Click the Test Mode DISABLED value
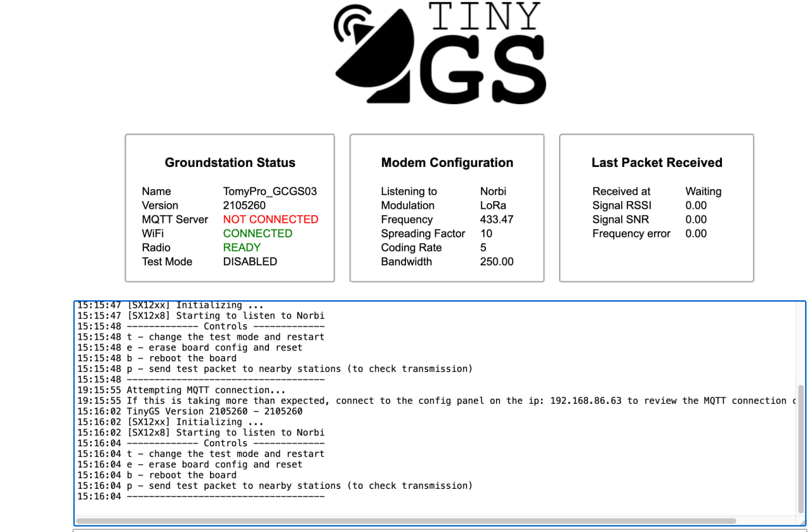 (x=250, y=261)
